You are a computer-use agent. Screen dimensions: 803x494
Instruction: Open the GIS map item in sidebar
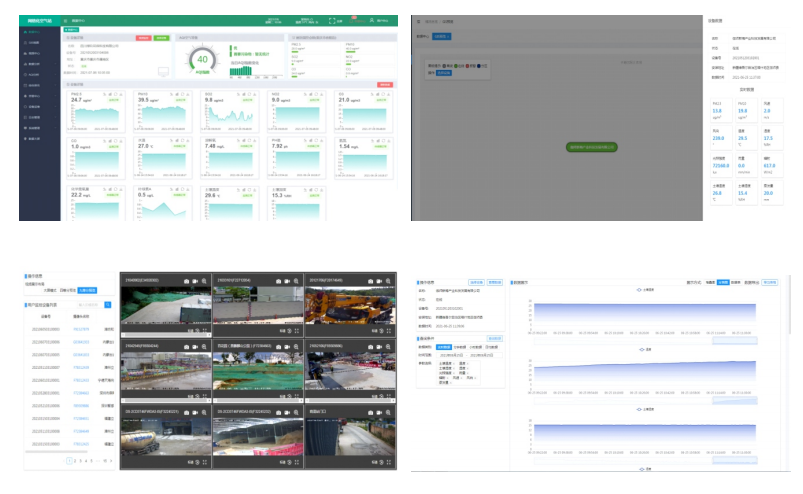pos(33,45)
